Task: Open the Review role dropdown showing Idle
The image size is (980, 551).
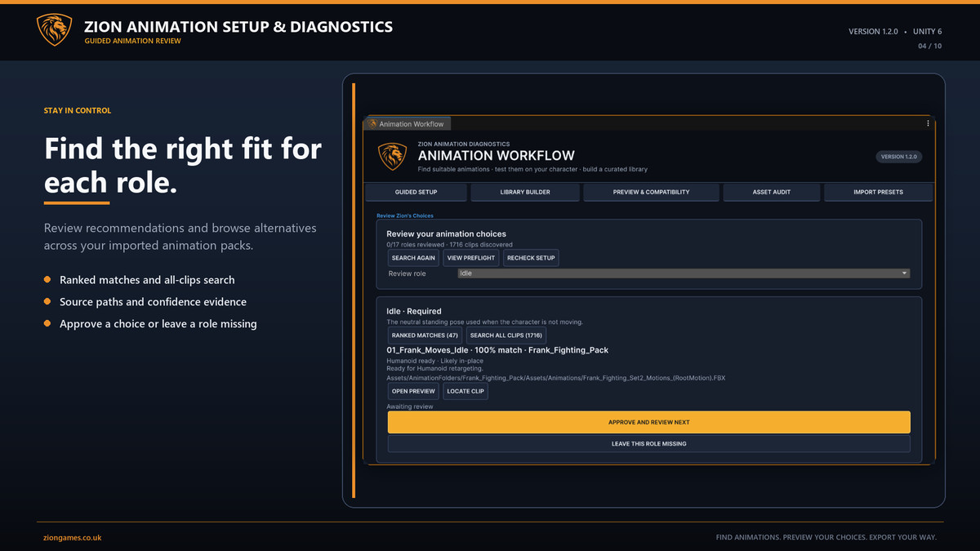Action: click(x=684, y=273)
